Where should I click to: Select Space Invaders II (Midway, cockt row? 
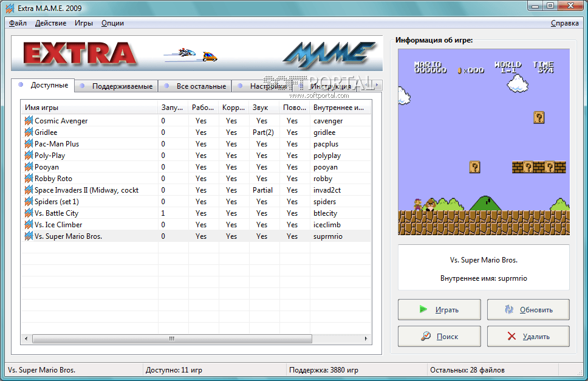tap(196, 190)
